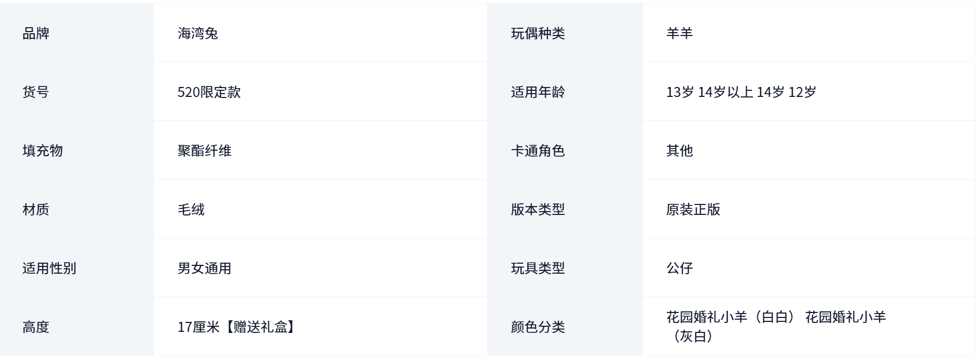Click the cartoon character value 其他

click(x=680, y=151)
